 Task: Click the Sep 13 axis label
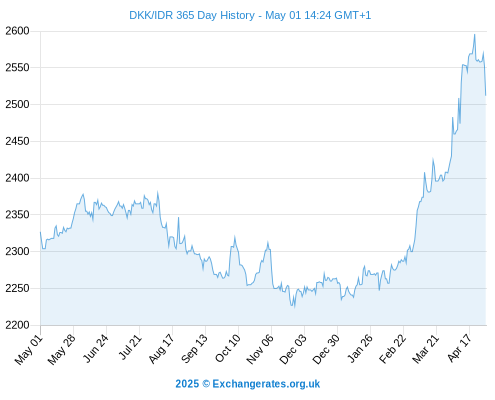[x=194, y=348]
